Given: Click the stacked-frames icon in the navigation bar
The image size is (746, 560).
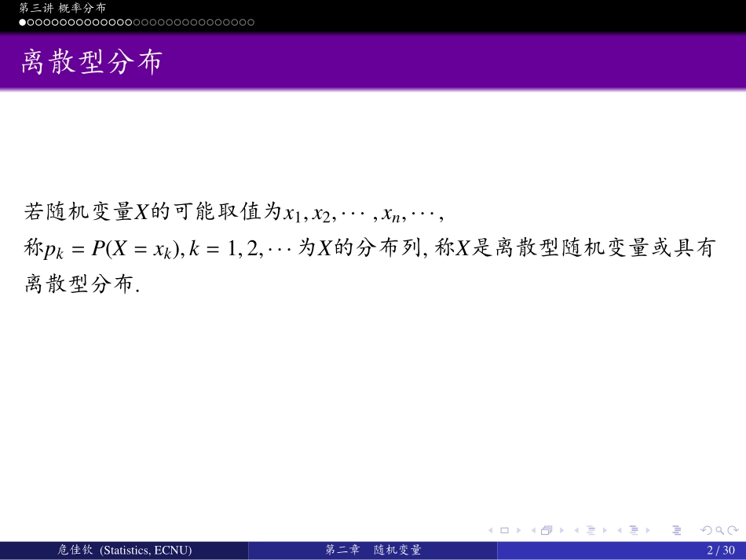Looking at the screenshot, I should (x=547, y=530).
